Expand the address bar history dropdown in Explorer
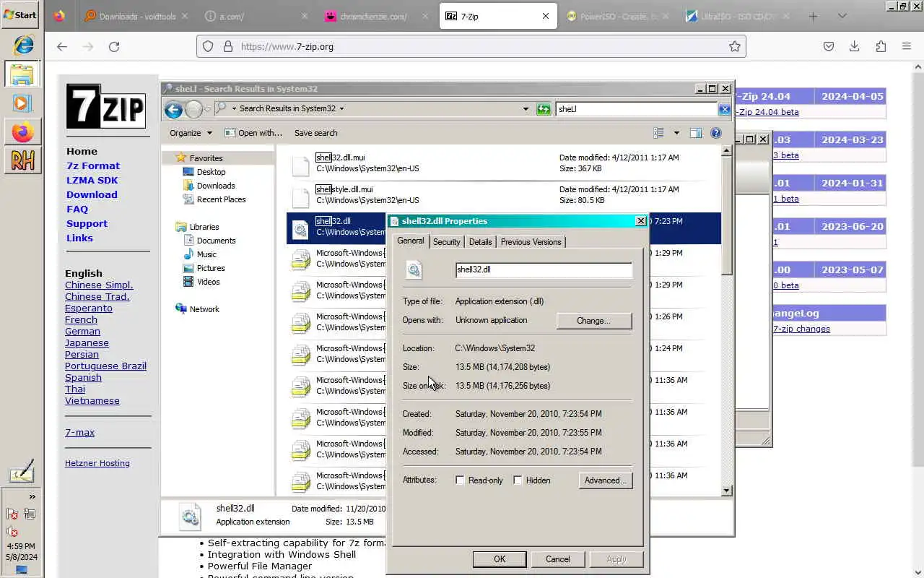Screen dimensions: 924x578 click(526, 109)
